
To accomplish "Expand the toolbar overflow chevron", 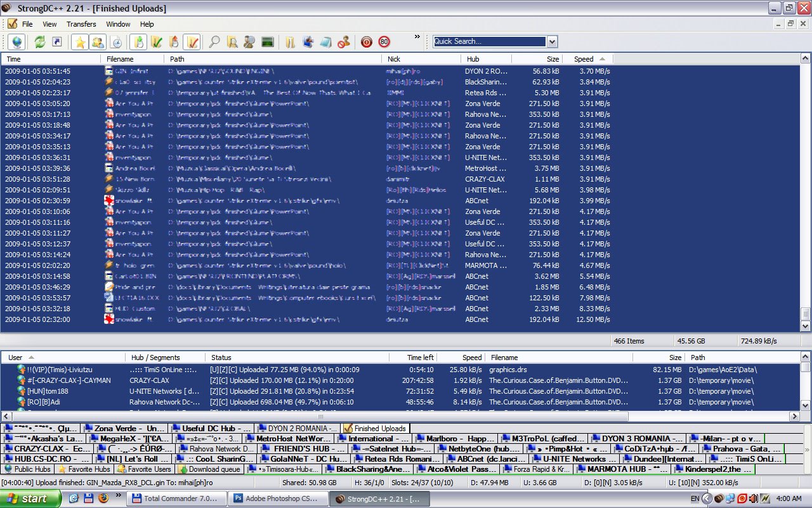I will point(417,37).
